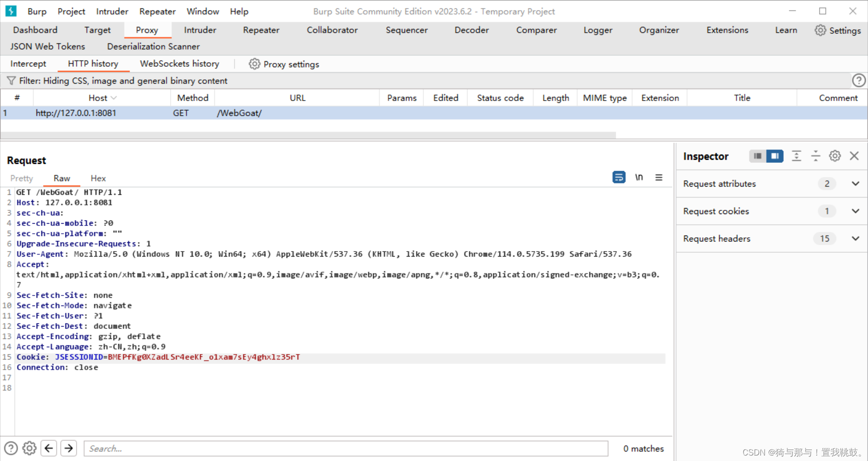Image resolution: width=868 pixels, height=461 pixels.
Task: Open Request editor hamburger menu
Action: coord(659,177)
